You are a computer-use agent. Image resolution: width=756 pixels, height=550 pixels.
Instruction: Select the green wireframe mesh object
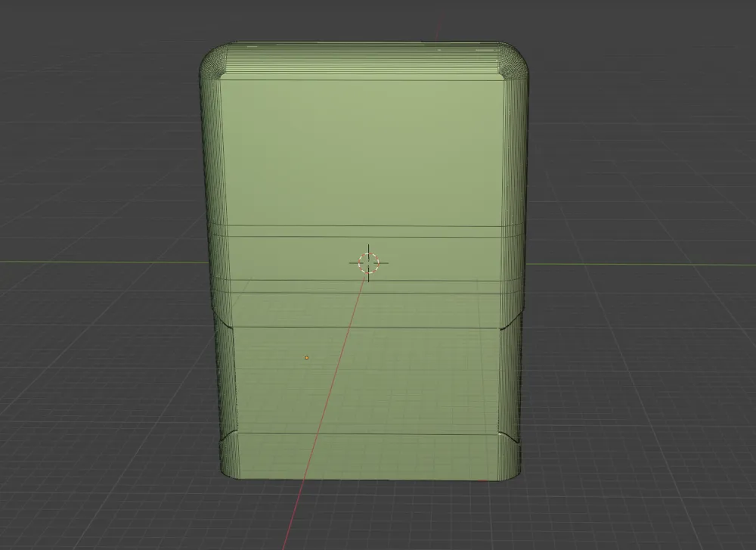363,151
